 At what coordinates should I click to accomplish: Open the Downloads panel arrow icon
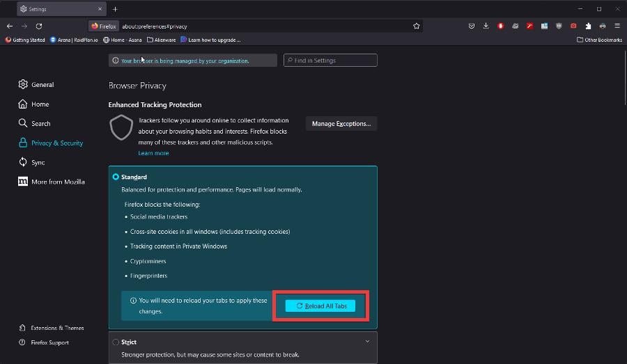(x=486, y=26)
